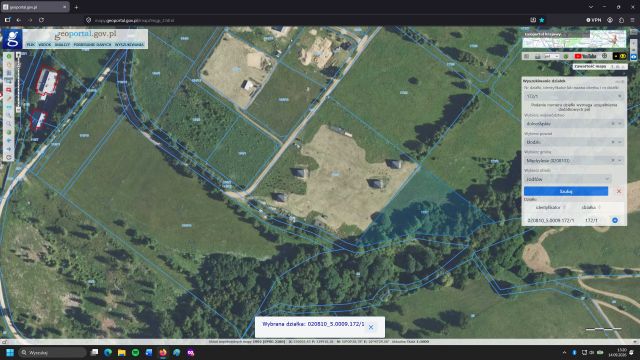Open Microsoft Edge from taskbar
640x360 pixels.
[x=108, y=352]
